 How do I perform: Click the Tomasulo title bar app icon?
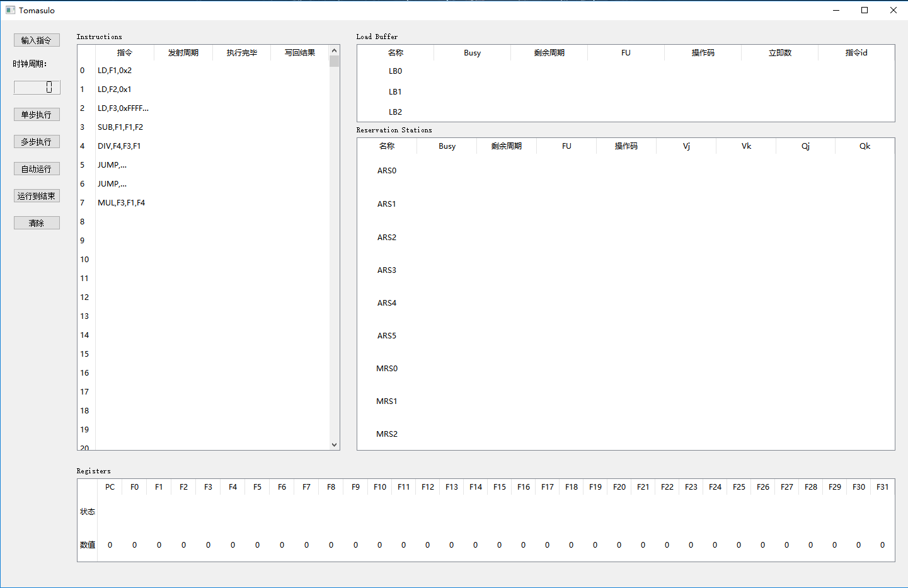[x=10, y=10]
